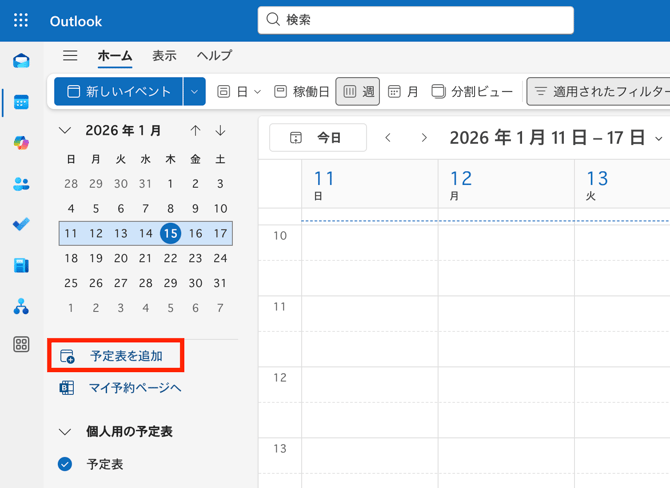The image size is (670, 488).
Task: Select the Calendar icon in sidebar
Action: point(21,102)
